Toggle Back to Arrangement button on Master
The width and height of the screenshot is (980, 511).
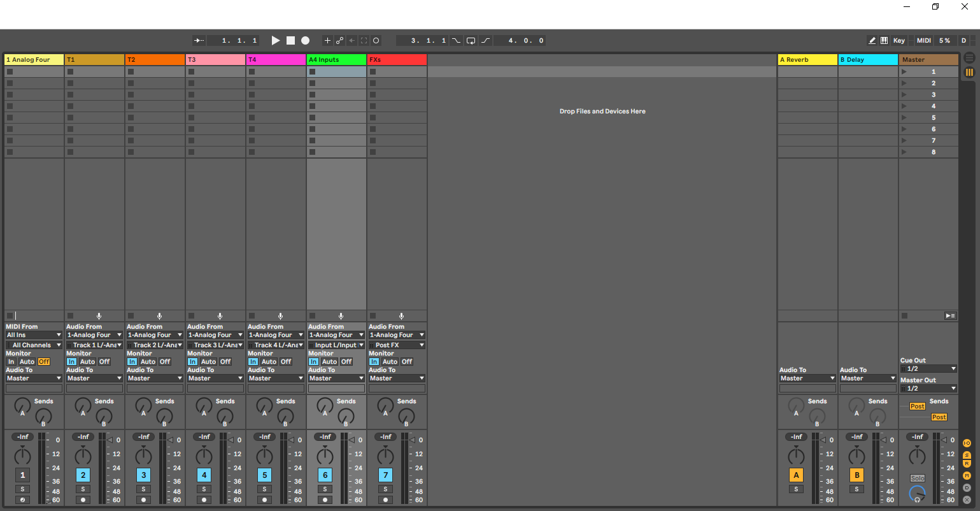950,316
